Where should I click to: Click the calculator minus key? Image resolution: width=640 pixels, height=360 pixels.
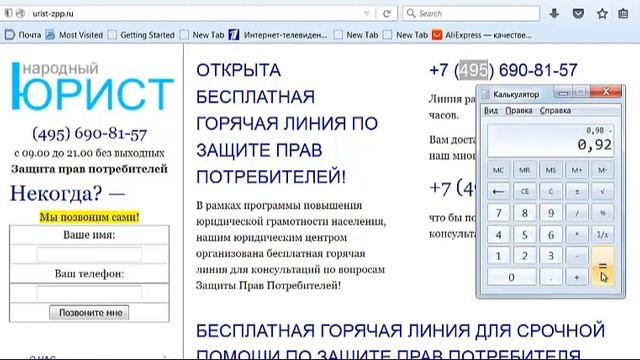pos(577,256)
